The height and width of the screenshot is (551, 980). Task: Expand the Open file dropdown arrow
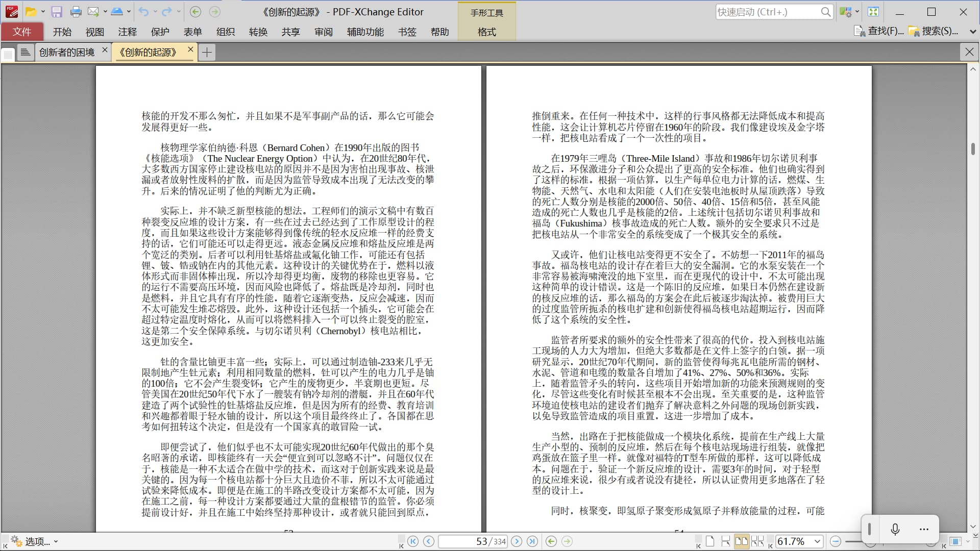[43, 12]
